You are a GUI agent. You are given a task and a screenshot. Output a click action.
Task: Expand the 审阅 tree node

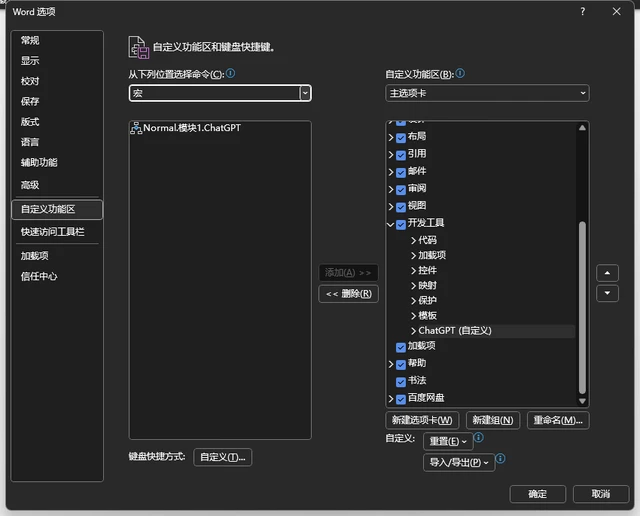pos(391,189)
